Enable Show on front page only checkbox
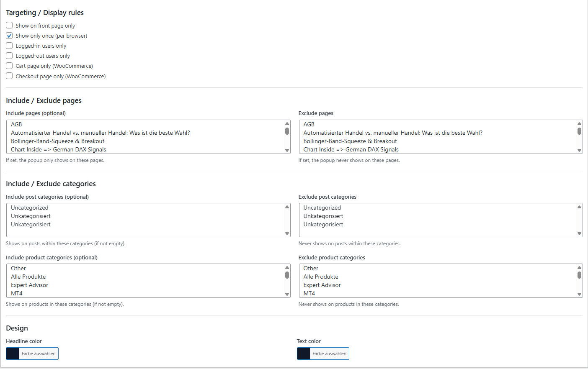This screenshot has height=369, width=588. [x=9, y=26]
